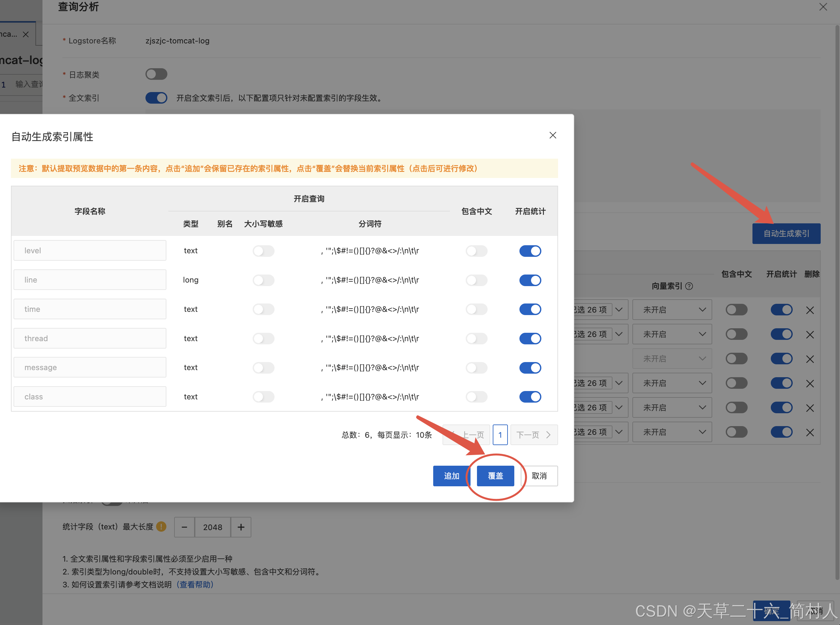Image resolution: width=840 pixels, height=625 pixels.
Task: Disable 开启统计 toggle for level field
Action: [530, 251]
